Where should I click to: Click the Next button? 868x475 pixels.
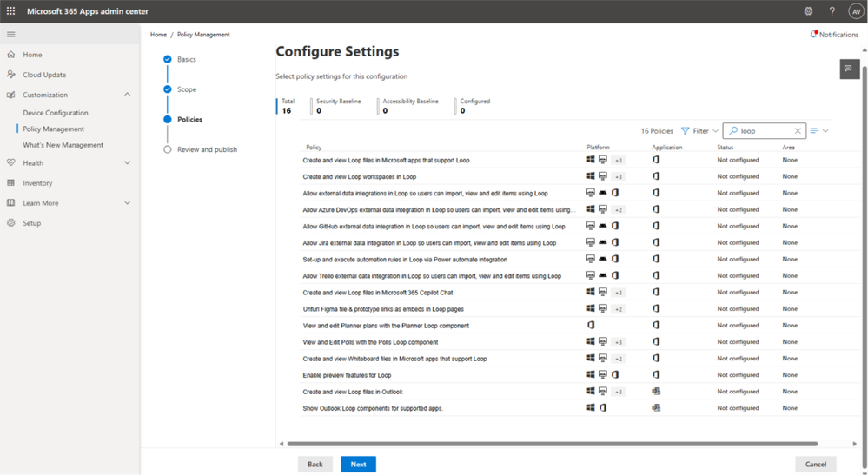coord(358,464)
